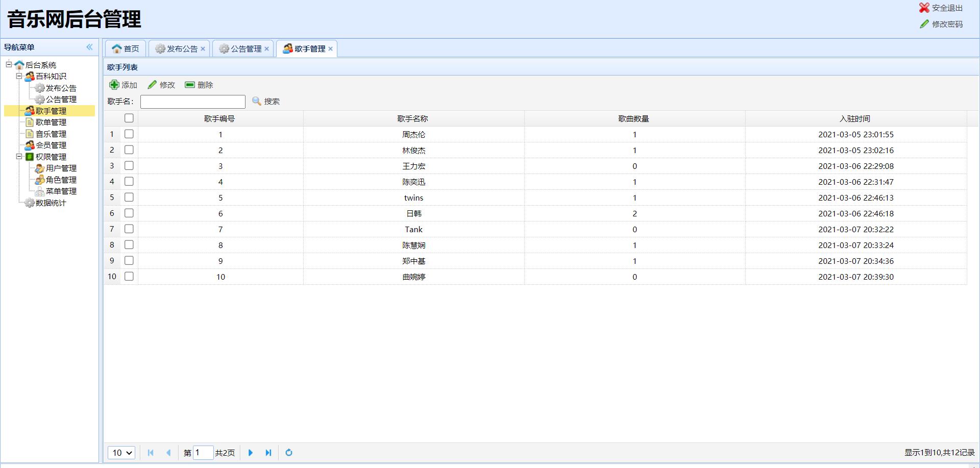Open the page size dropdown showing 10
The image size is (980, 468).
(121, 453)
